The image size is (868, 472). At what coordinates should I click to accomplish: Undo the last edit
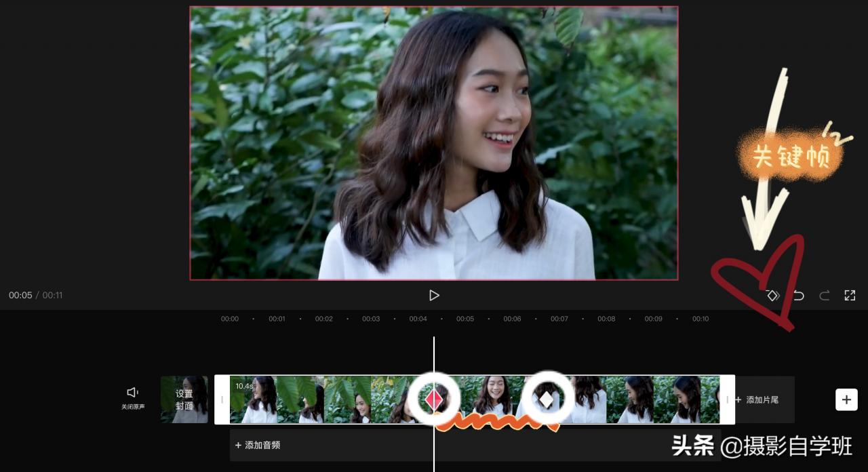pyautogui.click(x=799, y=295)
